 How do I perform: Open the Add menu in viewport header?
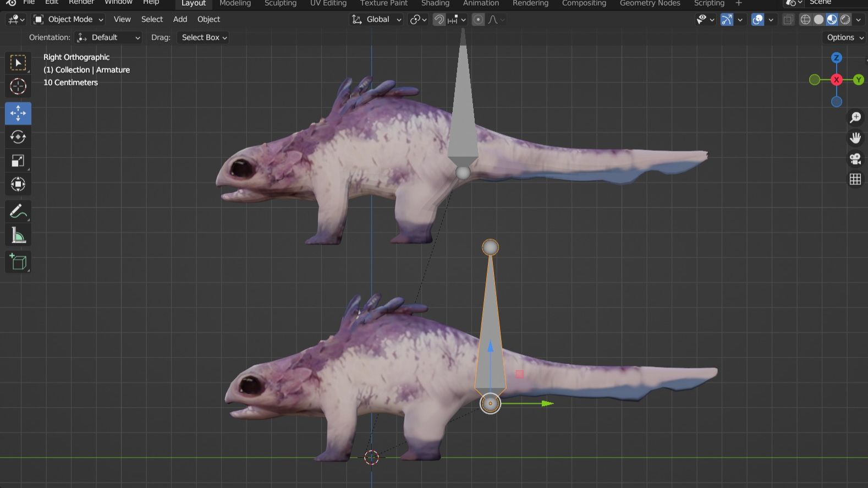(x=180, y=19)
